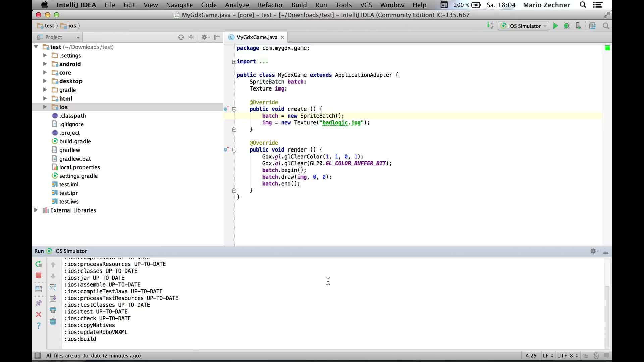This screenshot has width=644, height=362.
Task: Click the "badlogic.jpg" string in code
Action: [341, 123]
